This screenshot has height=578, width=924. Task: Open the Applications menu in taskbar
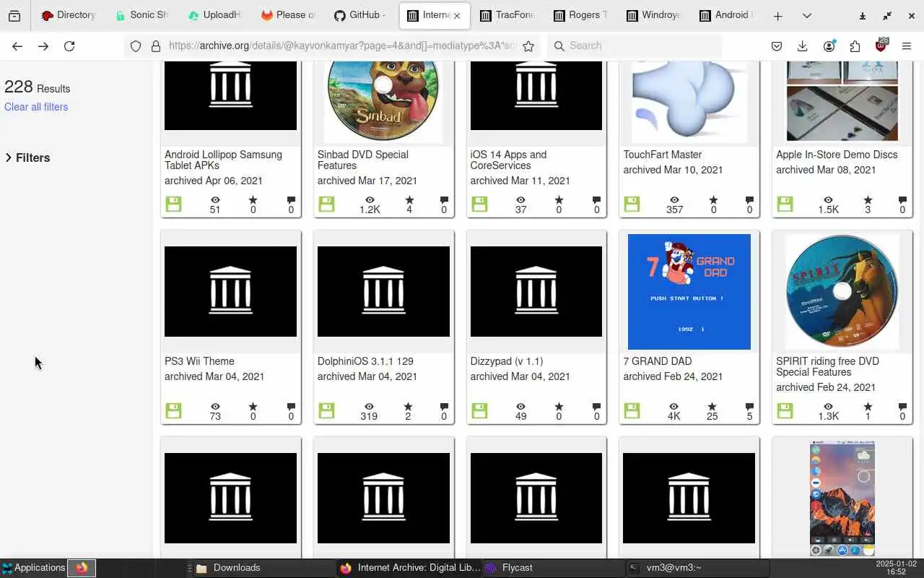pos(33,568)
